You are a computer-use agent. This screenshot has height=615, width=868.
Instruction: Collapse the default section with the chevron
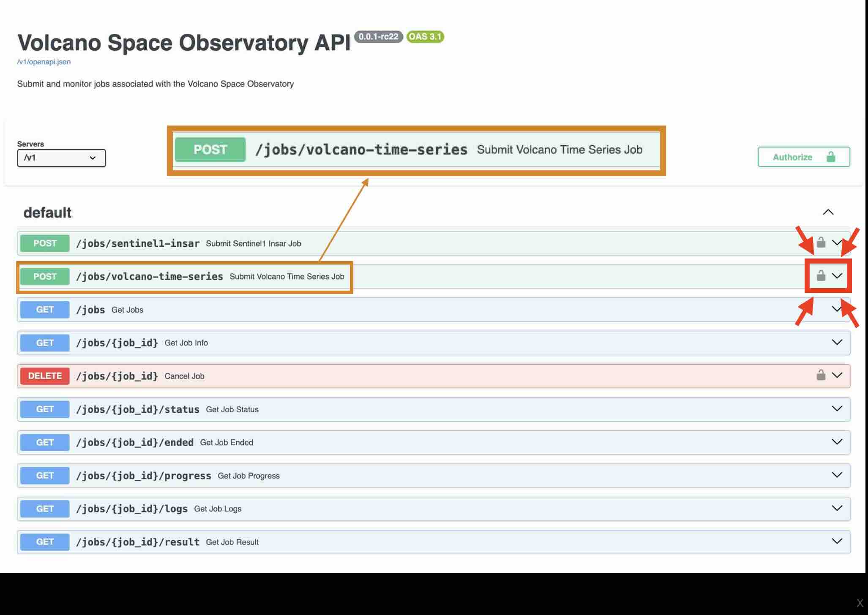pyautogui.click(x=828, y=212)
